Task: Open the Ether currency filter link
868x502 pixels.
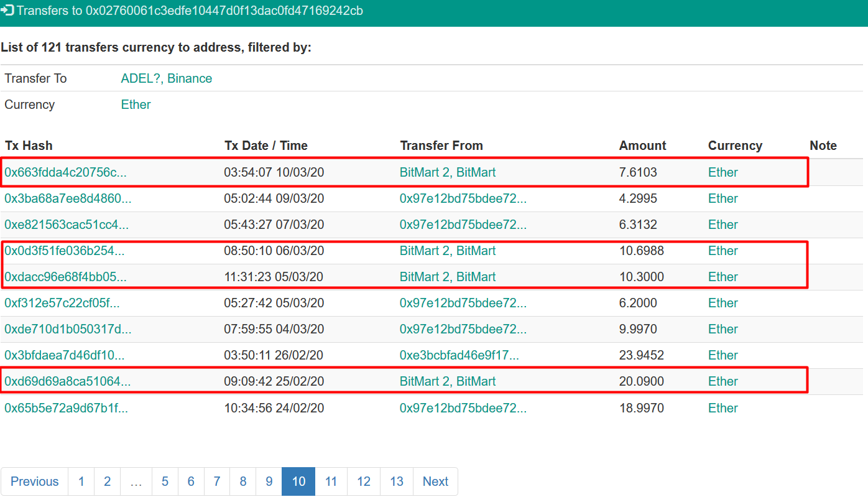Action: coord(136,105)
